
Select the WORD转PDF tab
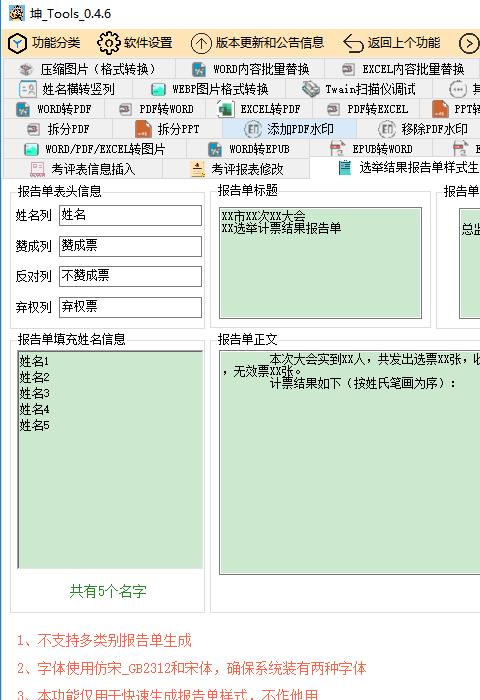(x=53, y=109)
